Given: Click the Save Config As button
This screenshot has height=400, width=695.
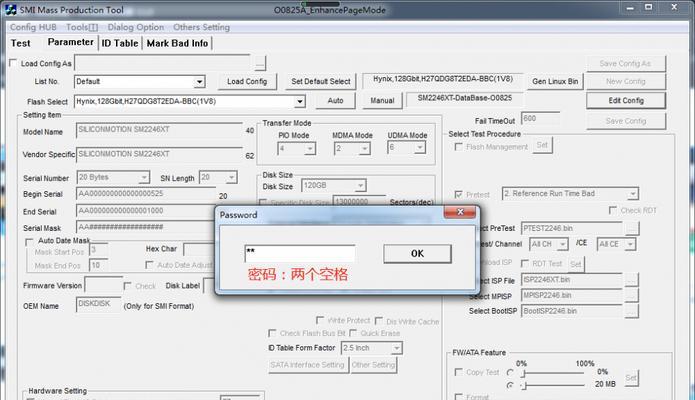Looking at the screenshot, I should (625, 64).
